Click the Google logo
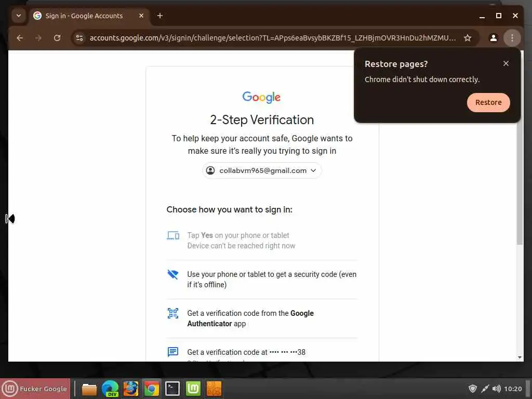 (x=261, y=97)
